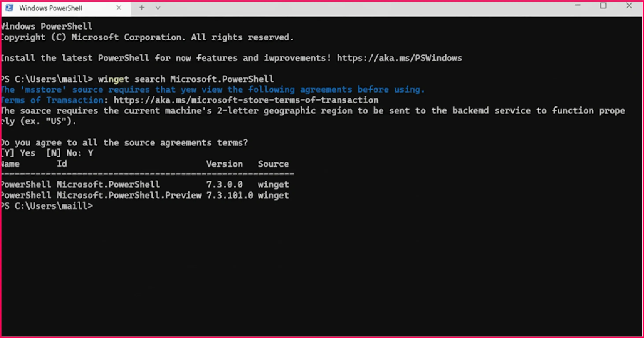Minimize the terminal window
Viewport: 644px width, 338px height.
tap(578, 6)
